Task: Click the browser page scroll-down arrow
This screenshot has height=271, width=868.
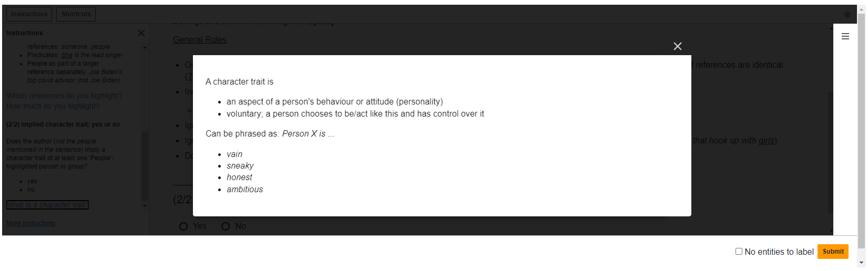Action: pos(861,263)
